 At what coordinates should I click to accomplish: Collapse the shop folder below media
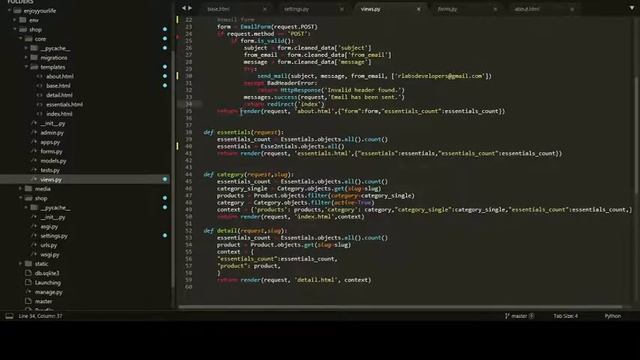[20, 198]
